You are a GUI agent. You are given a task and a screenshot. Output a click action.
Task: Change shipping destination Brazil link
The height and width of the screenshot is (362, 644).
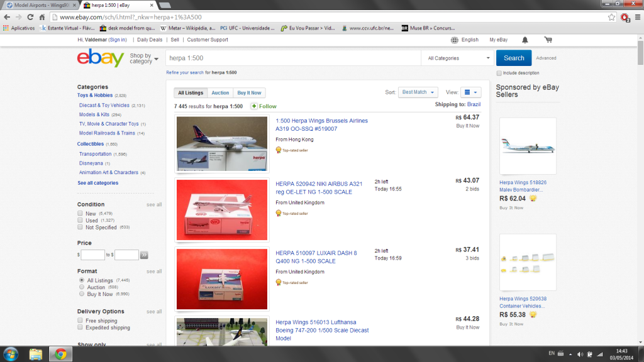pyautogui.click(x=474, y=104)
